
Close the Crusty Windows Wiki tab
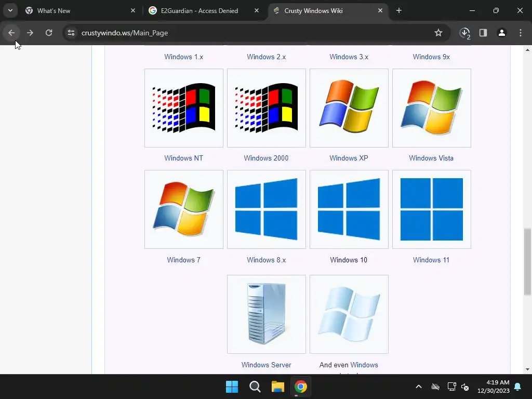click(x=380, y=10)
